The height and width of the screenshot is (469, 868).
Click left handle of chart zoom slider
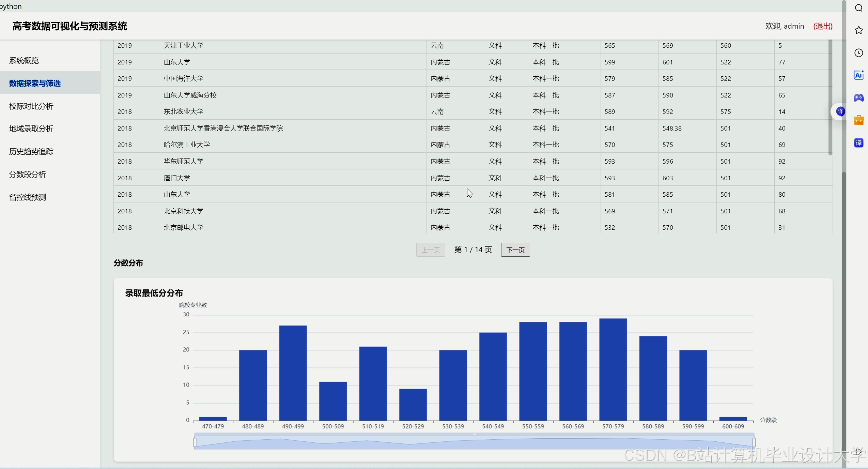coord(195,442)
